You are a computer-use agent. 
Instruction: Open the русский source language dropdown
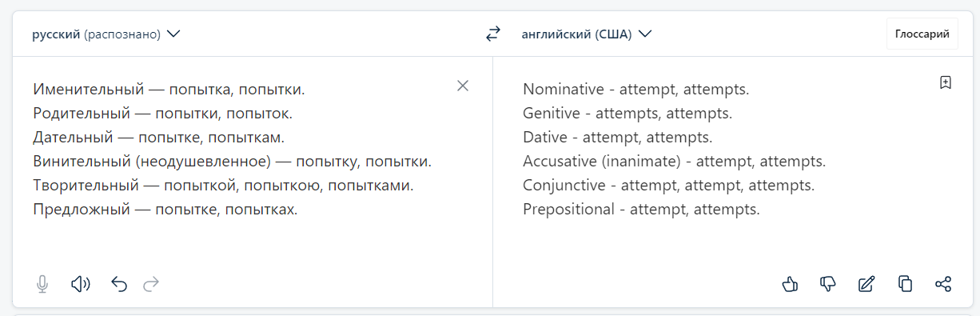coord(106,34)
